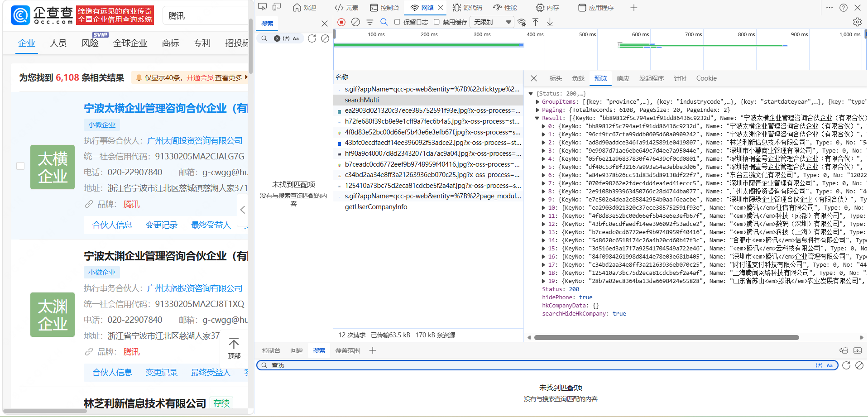Enable the 保留日志 checkbox

point(397,22)
